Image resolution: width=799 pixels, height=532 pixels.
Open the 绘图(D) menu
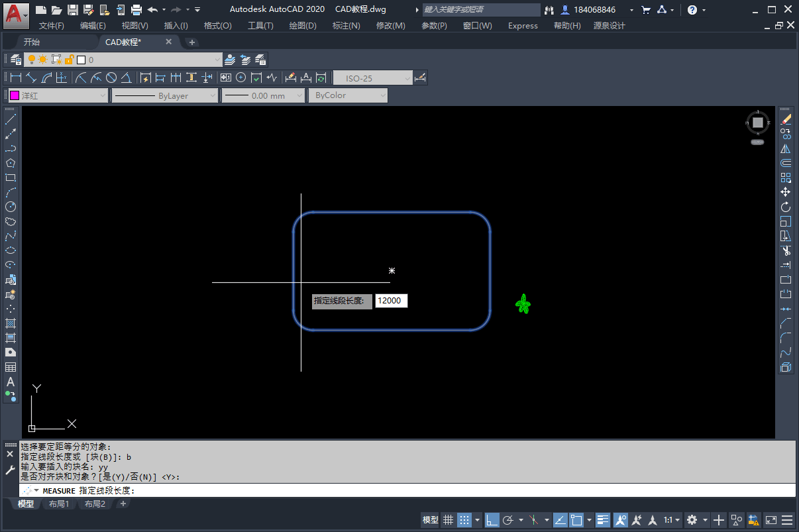tap(303, 26)
